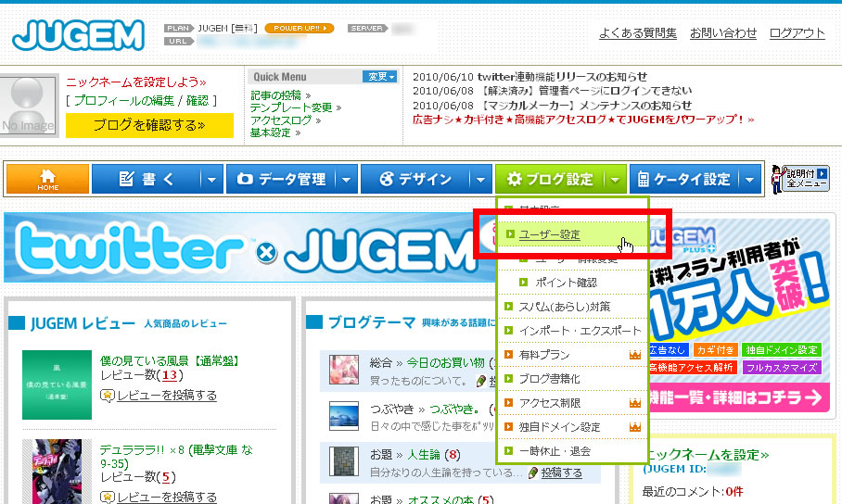Viewport: 842px width, 504px height.
Task: Select アクセス制限 menu entry
Action: (x=549, y=403)
